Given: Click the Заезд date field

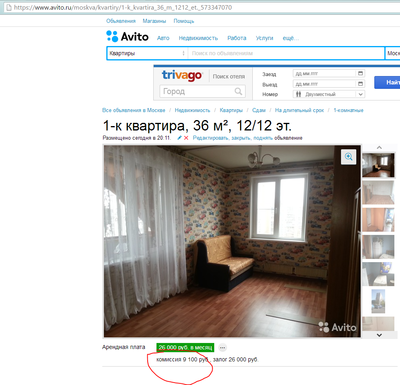Looking at the screenshot, I should (x=329, y=73).
